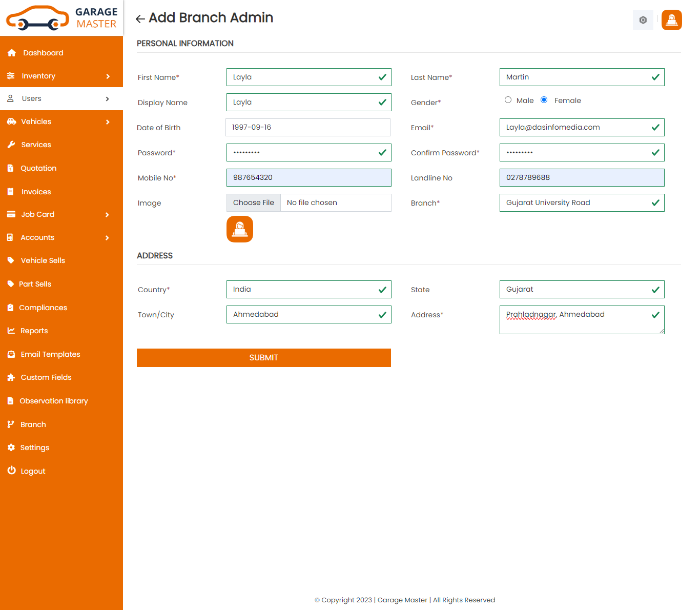Screen dimensions: 700x610
Task: Open Quotation from the sidebar menu
Action: [38, 168]
